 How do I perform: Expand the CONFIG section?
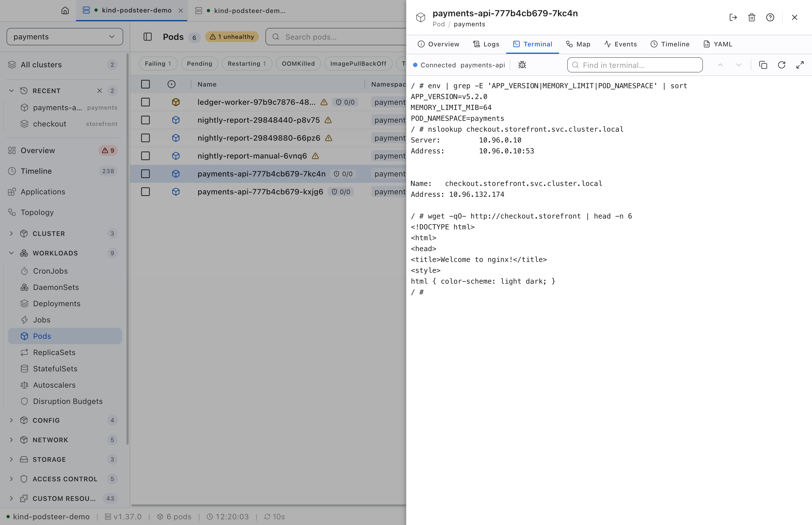click(12, 420)
